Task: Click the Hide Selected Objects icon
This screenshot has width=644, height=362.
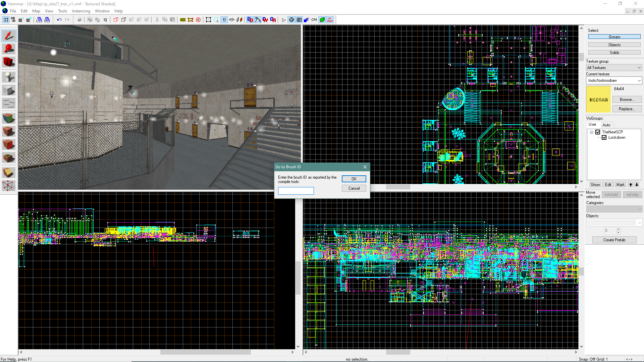Action: (x=116, y=20)
